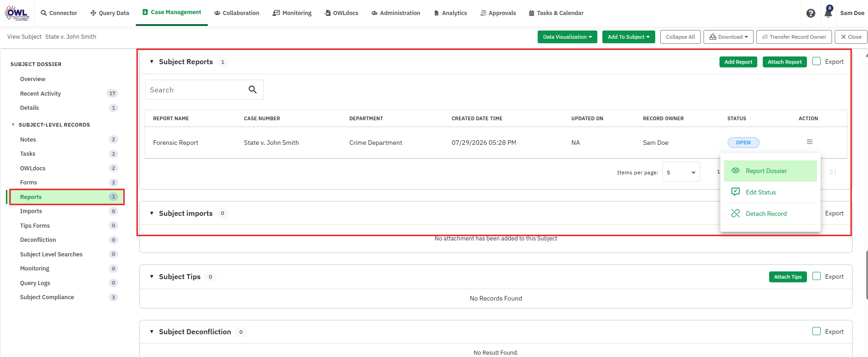The image size is (868, 357).
Task: Collapse Subject-Level Records sidebar group
Action: click(x=13, y=125)
